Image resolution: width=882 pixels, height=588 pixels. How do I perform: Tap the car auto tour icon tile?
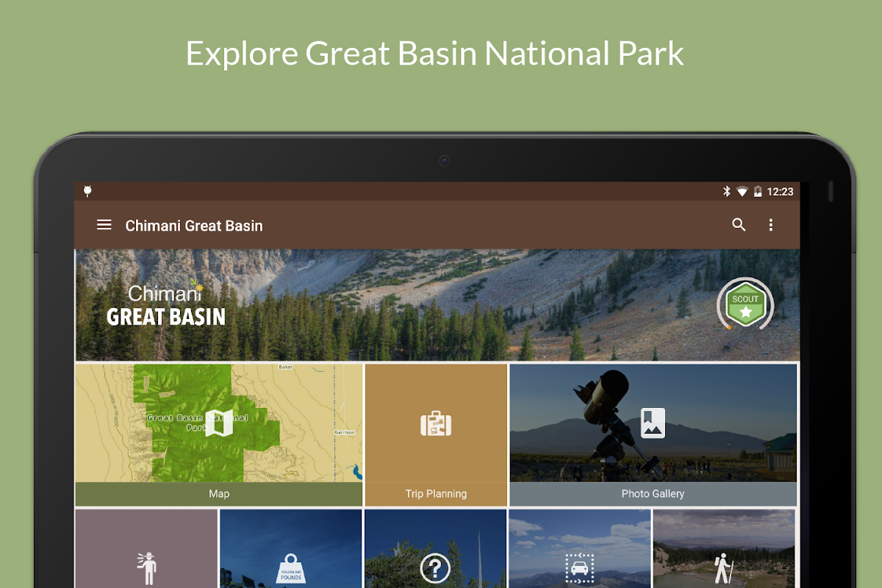(x=579, y=549)
